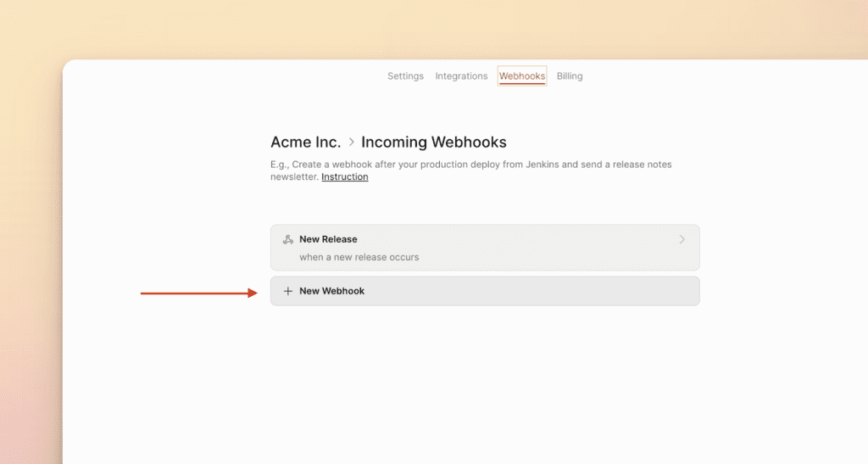Click the red arrowhead tip near New Webhook
This screenshot has width=868, height=464.
tap(254, 293)
